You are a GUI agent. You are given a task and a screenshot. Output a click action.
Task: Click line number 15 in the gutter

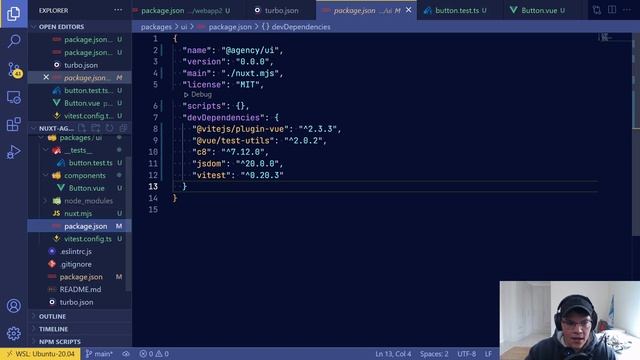tap(153, 209)
